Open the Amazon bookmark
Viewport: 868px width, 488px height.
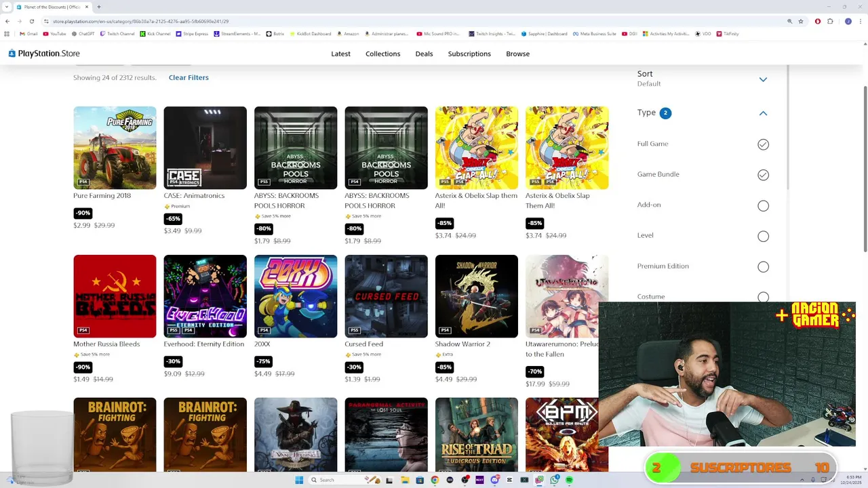point(348,33)
